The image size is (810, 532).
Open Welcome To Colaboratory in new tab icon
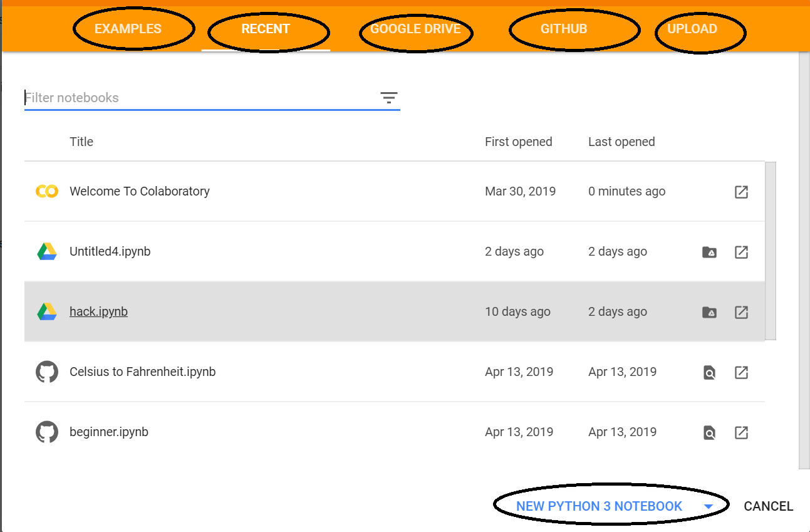[x=741, y=192]
